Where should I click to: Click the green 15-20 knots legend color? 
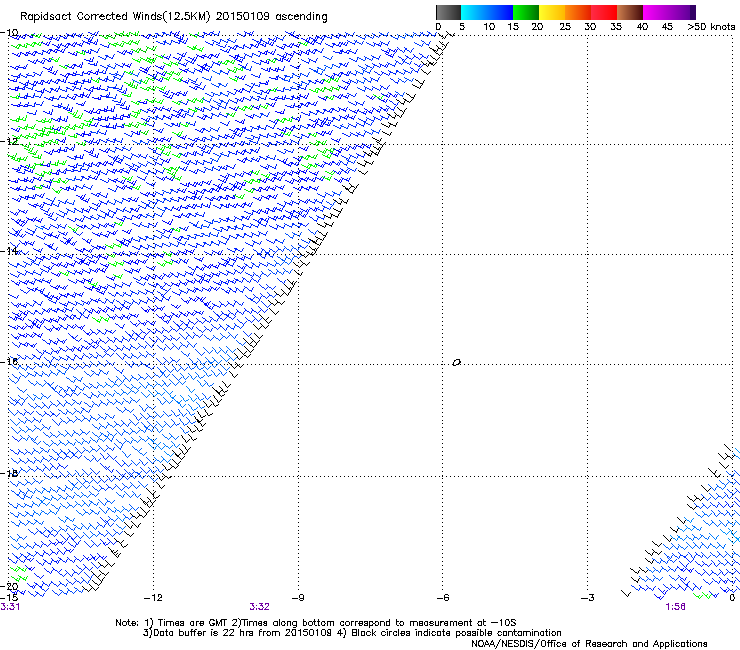[526, 12]
